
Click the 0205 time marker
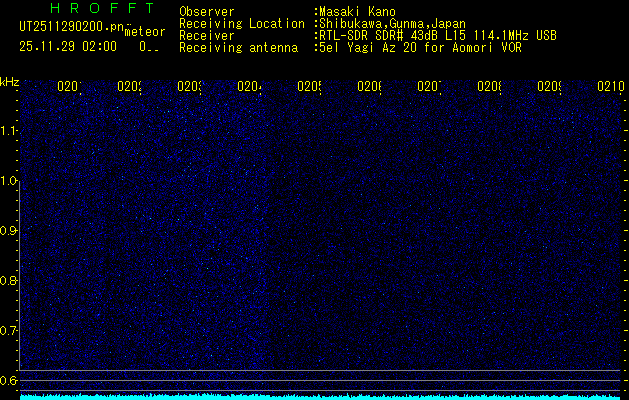click(x=309, y=86)
